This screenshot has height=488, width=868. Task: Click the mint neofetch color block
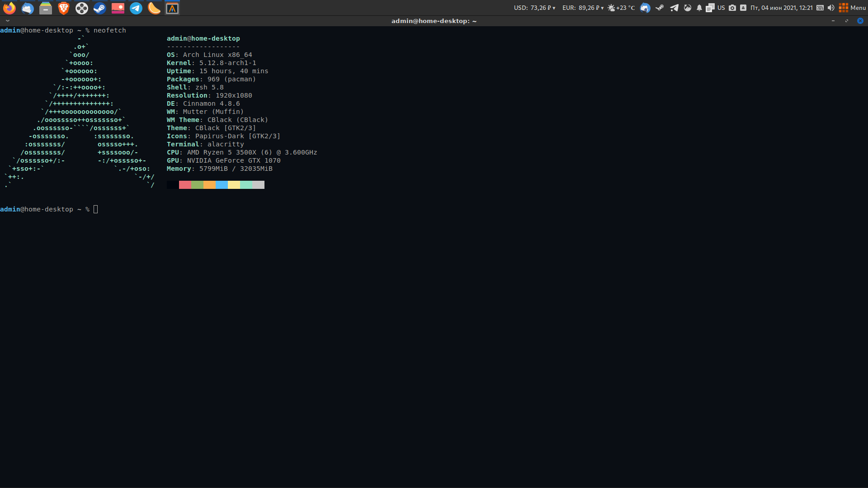[x=246, y=185]
